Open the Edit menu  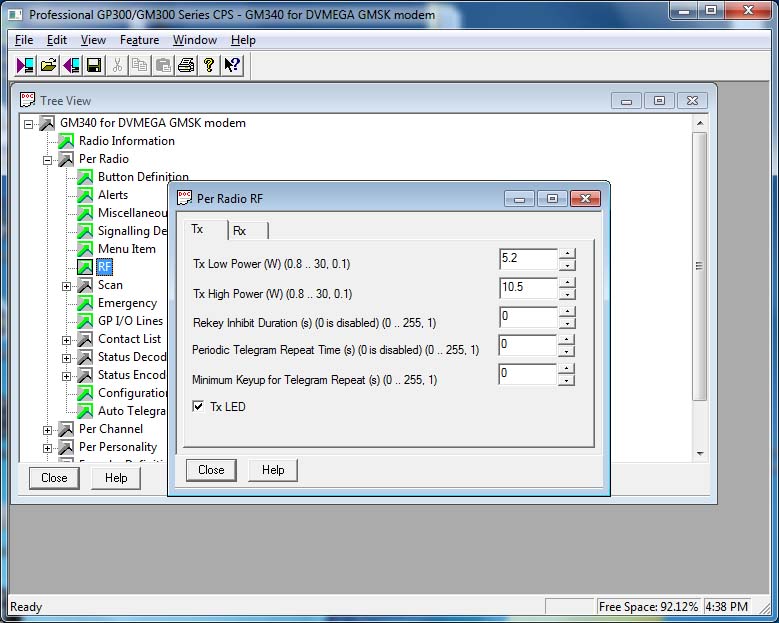[57, 40]
